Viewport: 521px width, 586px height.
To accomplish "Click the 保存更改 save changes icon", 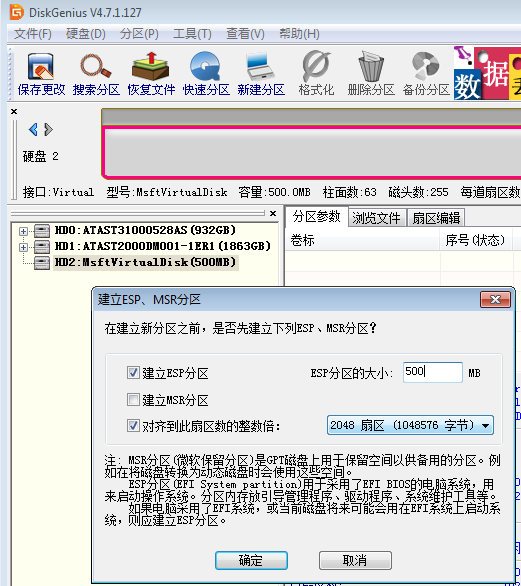I will pos(41,74).
